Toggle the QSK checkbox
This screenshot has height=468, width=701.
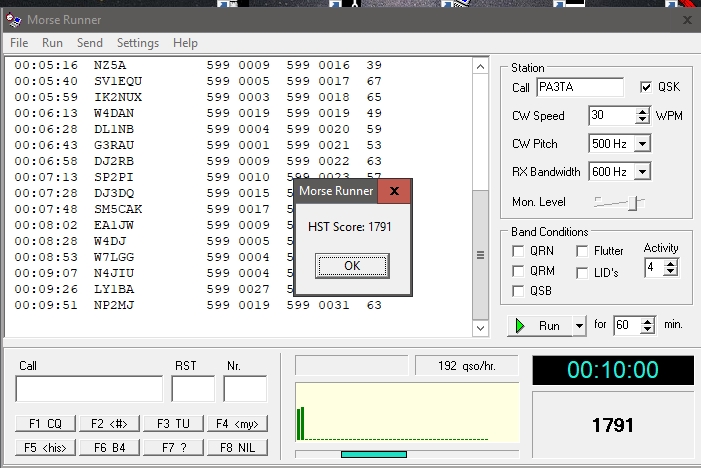pos(646,87)
